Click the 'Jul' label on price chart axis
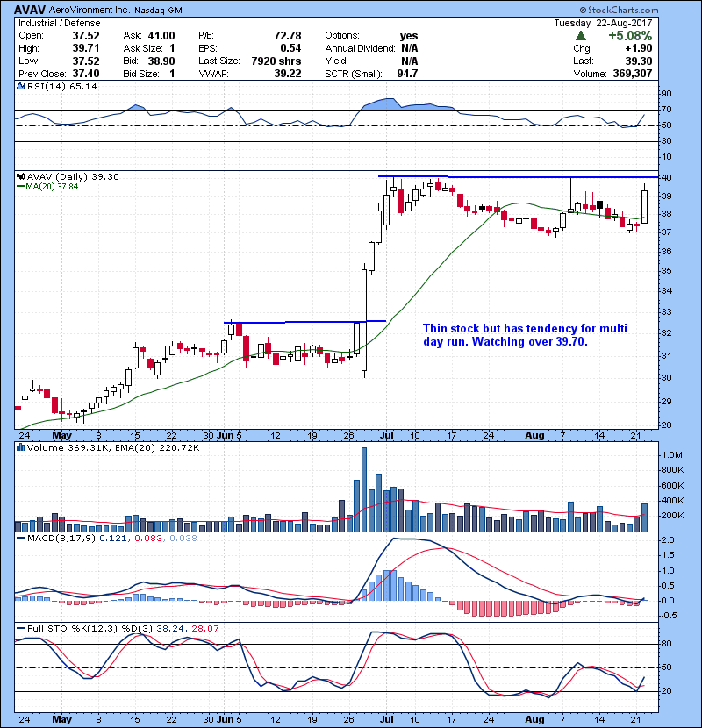Image resolution: width=702 pixels, height=728 pixels. point(387,436)
